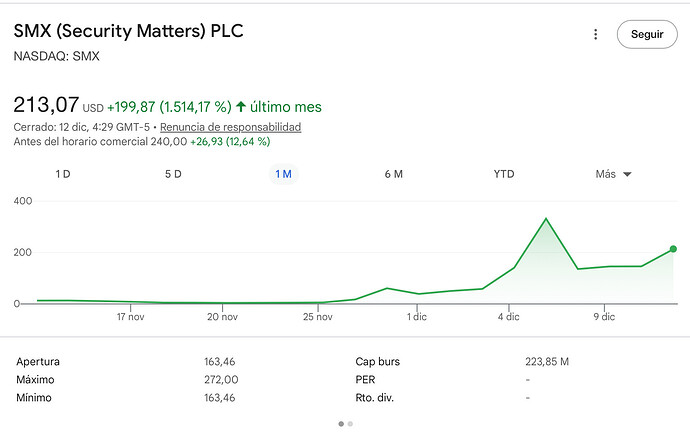Expand the Más range dropdown
The height and width of the screenshot is (437, 690).
coord(613,174)
